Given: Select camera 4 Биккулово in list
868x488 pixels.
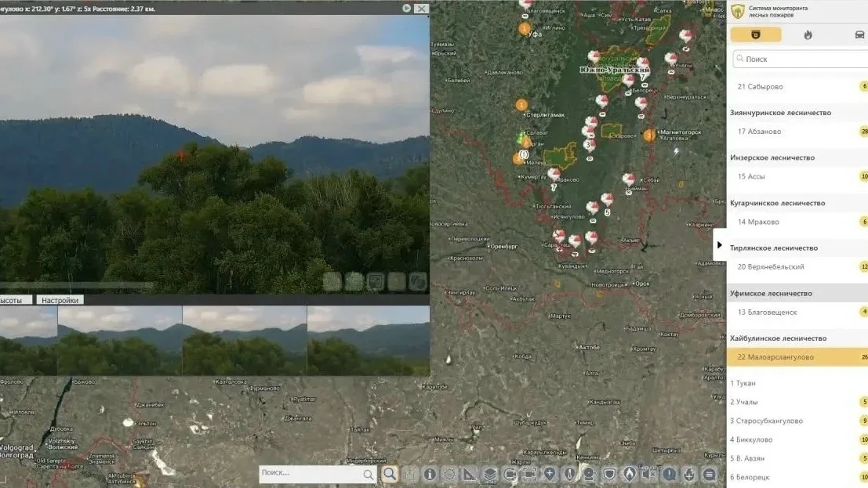Looking at the screenshot, I should click(797, 439).
